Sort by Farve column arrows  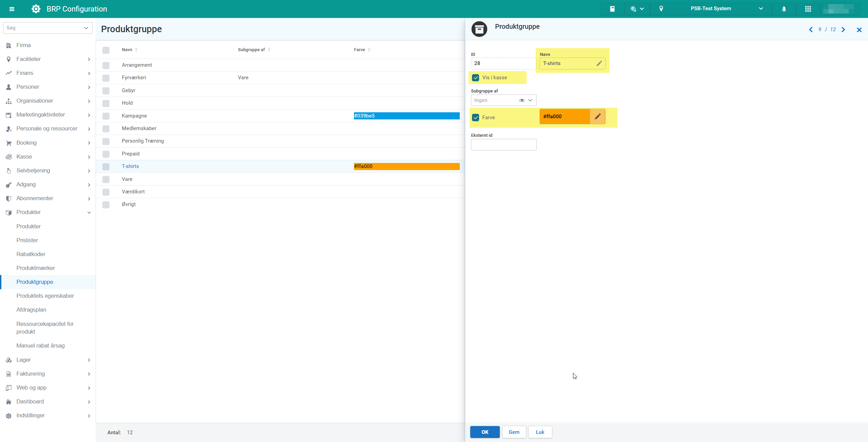(x=369, y=50)
